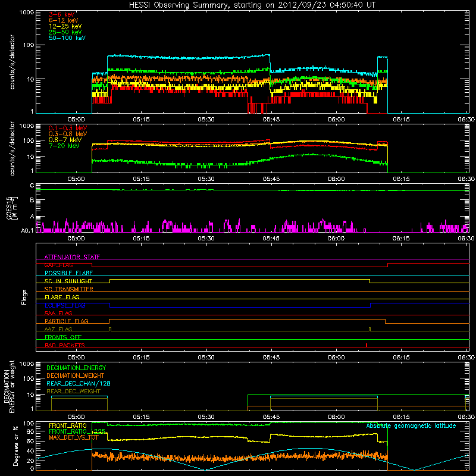Select the DECIMATION_ENERGY legend label
This screenshot has width=476, height=476.
(x=76, y=368)
